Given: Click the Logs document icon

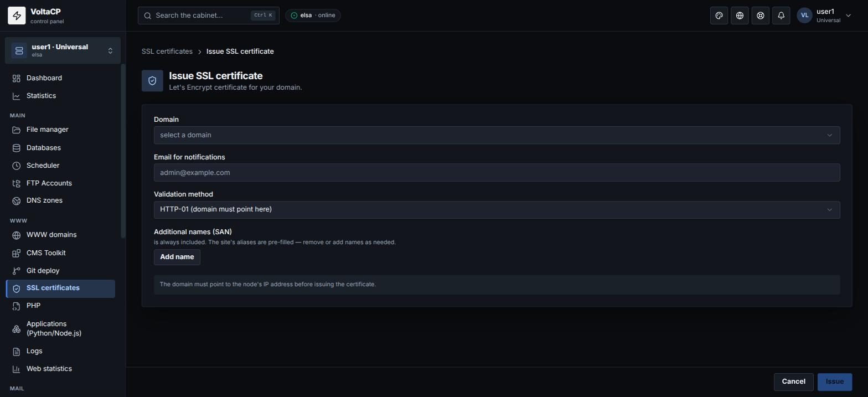Looking at the screenshot, I should pyautogui.click(x=17, y=351).
